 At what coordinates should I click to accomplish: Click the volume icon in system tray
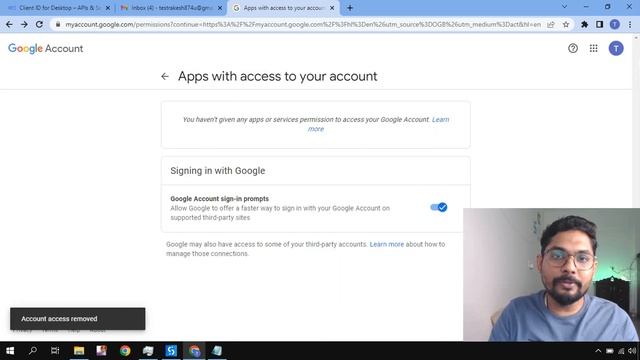coord(632,351)
